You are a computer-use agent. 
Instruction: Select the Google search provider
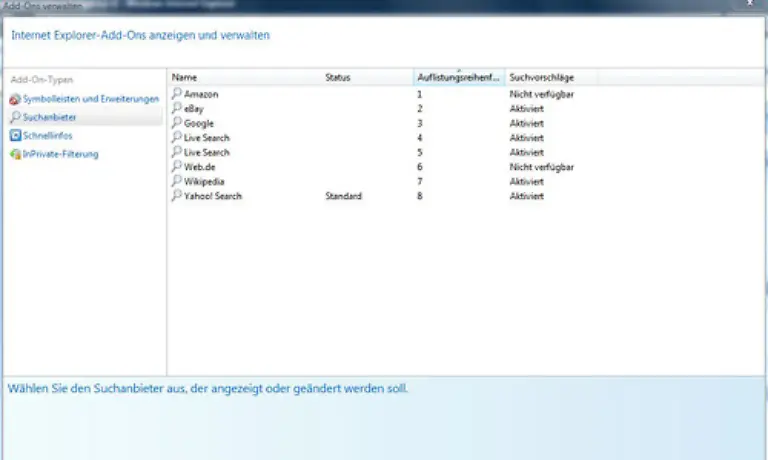pyautogui.click(x=199, y=123)
